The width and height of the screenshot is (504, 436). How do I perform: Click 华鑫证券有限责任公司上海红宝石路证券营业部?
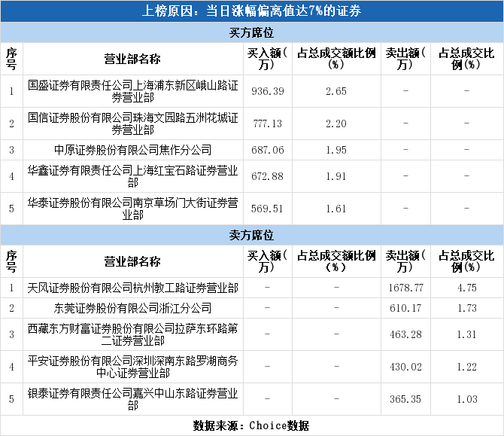pos(132,176)
